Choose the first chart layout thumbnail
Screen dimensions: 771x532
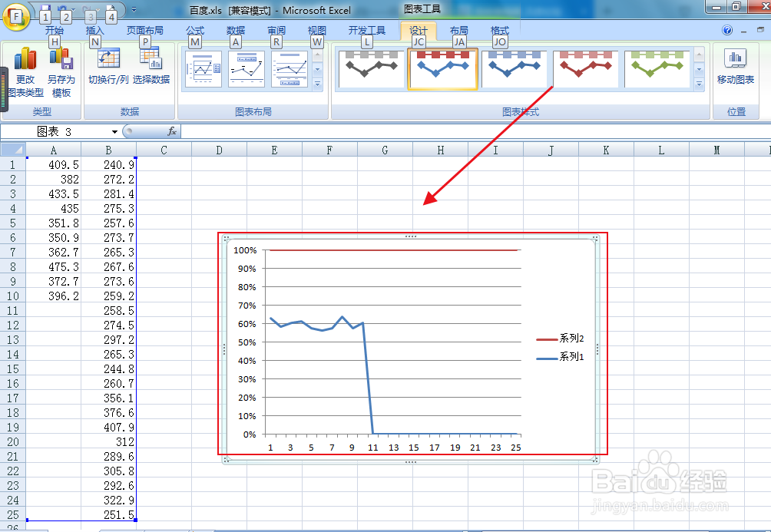pyautogui.click(x=203, y=69)
